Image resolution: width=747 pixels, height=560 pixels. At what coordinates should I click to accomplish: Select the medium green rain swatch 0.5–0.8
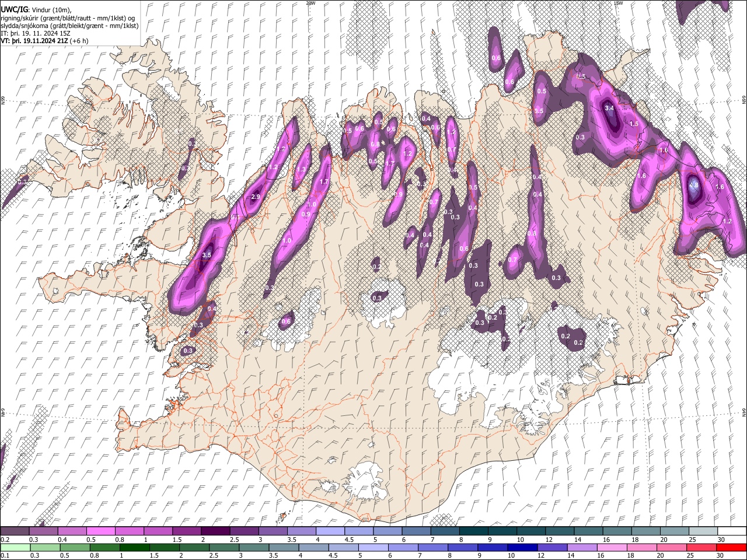click(x=75, y=547)
